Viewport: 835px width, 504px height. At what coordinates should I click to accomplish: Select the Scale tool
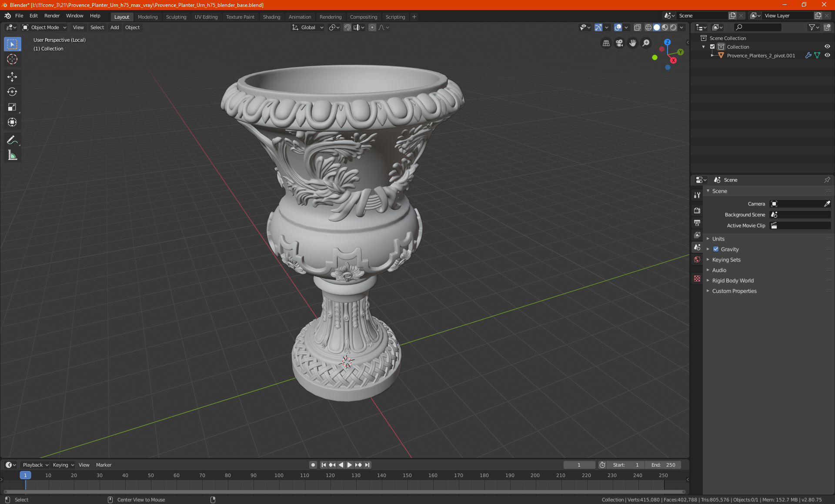[x=12, y=107]
